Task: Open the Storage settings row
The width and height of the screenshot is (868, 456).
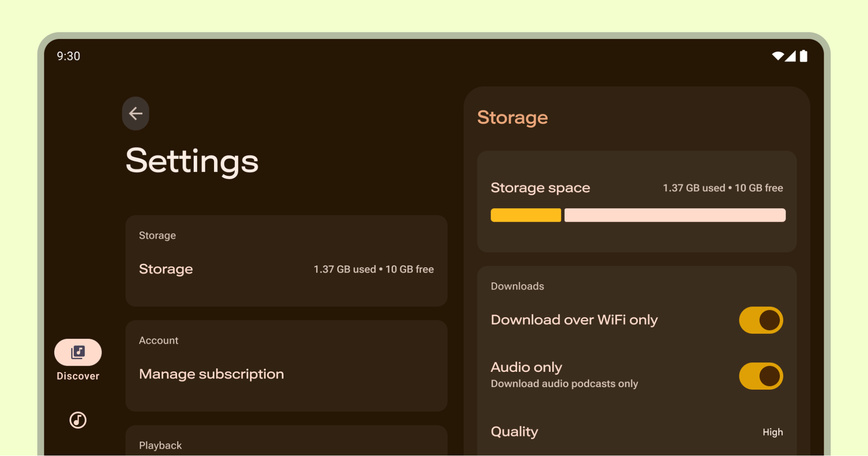Action: [286, 269]
